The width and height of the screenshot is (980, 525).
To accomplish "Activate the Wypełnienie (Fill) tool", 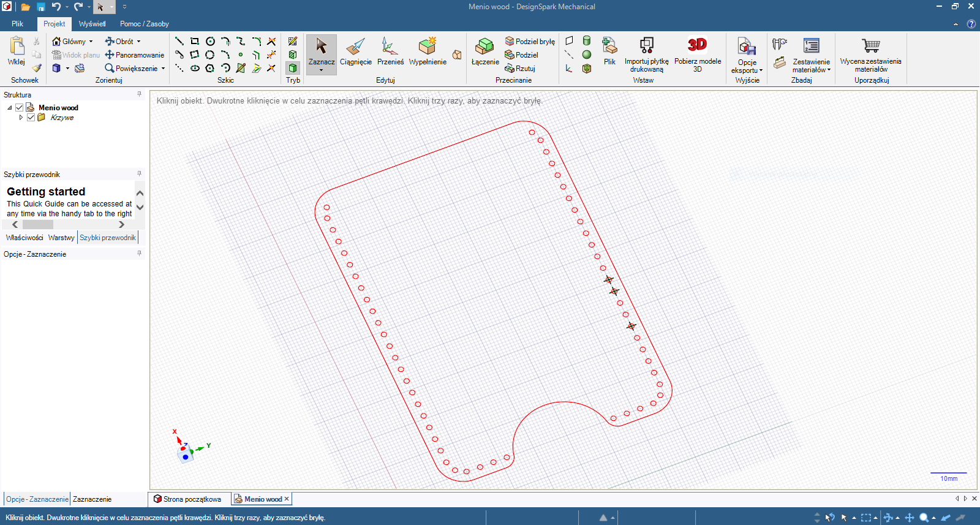I will 428,51.
